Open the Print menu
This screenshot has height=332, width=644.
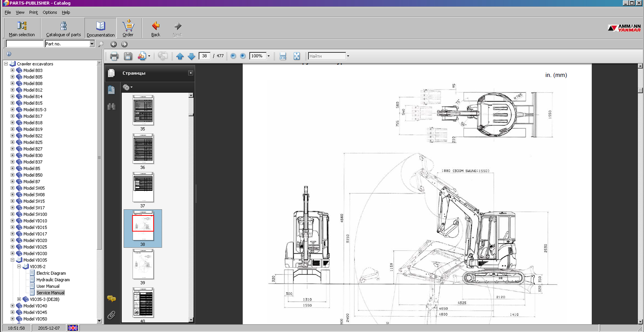pyautogui.click(x=33, y=13)
